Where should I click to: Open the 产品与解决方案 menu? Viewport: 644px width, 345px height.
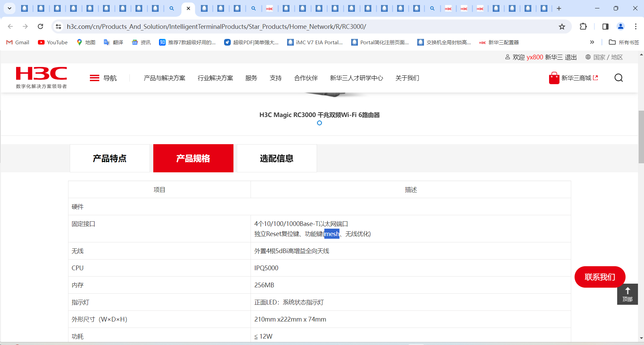click(164, 78)
